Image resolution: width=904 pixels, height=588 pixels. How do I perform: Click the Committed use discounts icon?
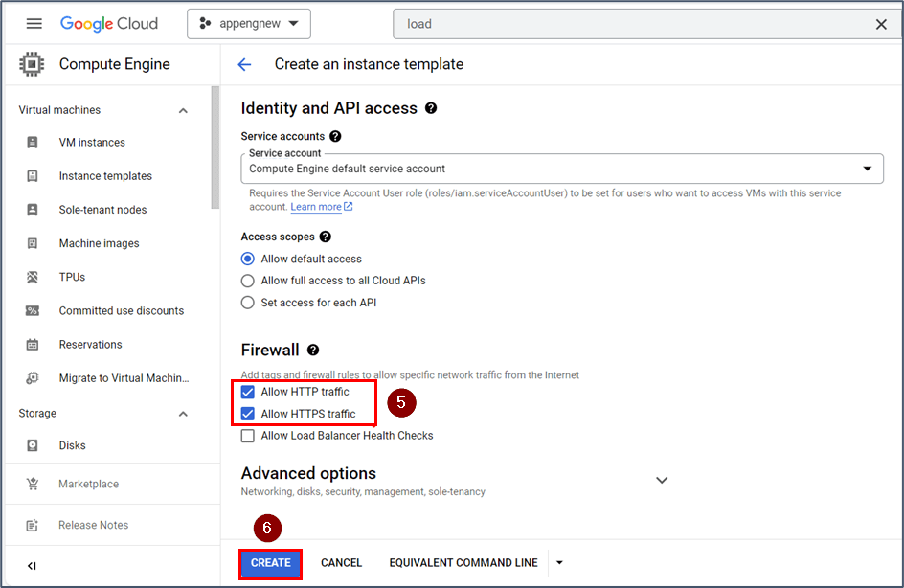tap(34, 310)
